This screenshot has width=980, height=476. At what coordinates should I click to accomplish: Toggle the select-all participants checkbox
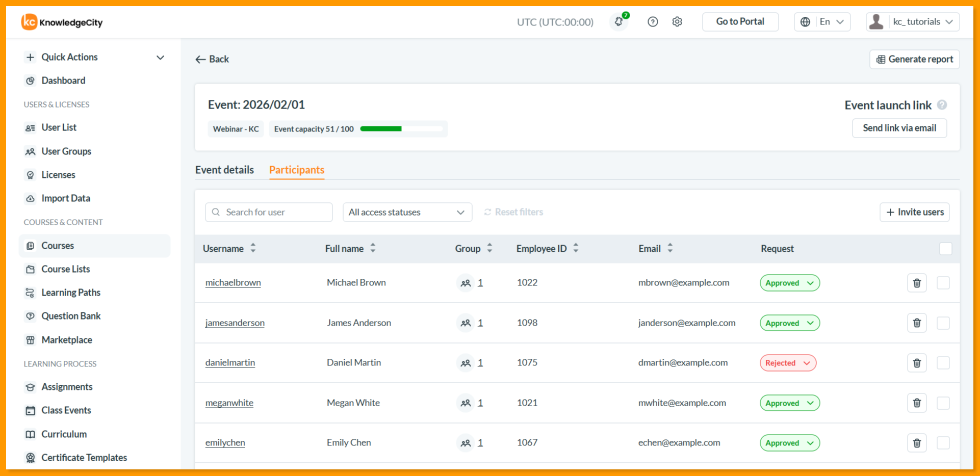pos(946,249)
